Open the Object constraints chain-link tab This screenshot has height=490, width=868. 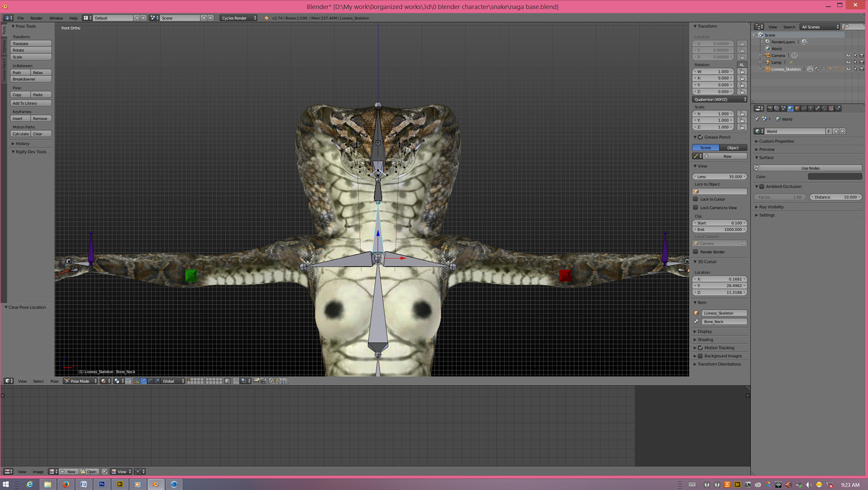804,108
